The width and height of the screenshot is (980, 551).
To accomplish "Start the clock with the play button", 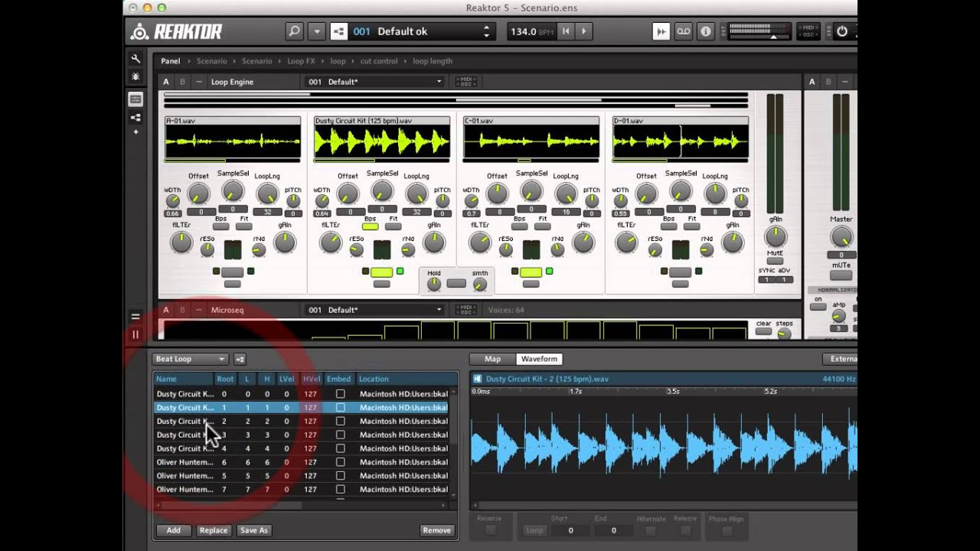I will pos(584,31).
